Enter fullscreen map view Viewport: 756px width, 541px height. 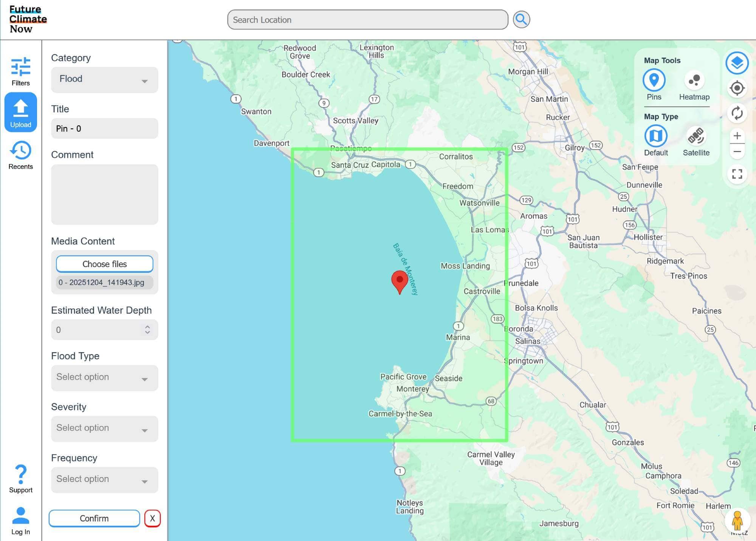[x=737, y=174]
